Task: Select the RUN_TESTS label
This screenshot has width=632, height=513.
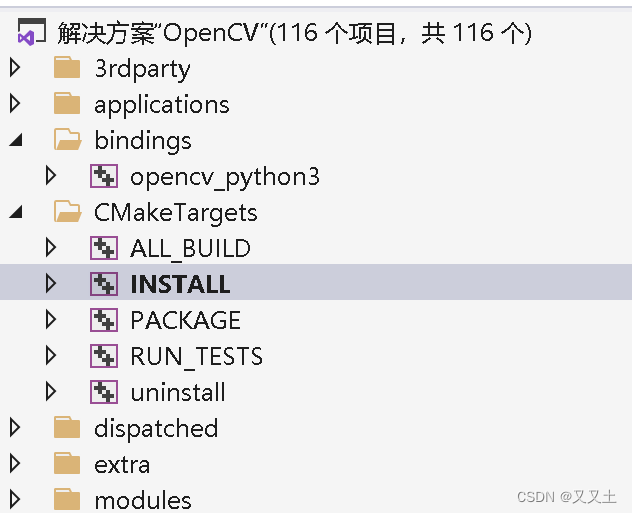Action: click(x=196, y=357)
